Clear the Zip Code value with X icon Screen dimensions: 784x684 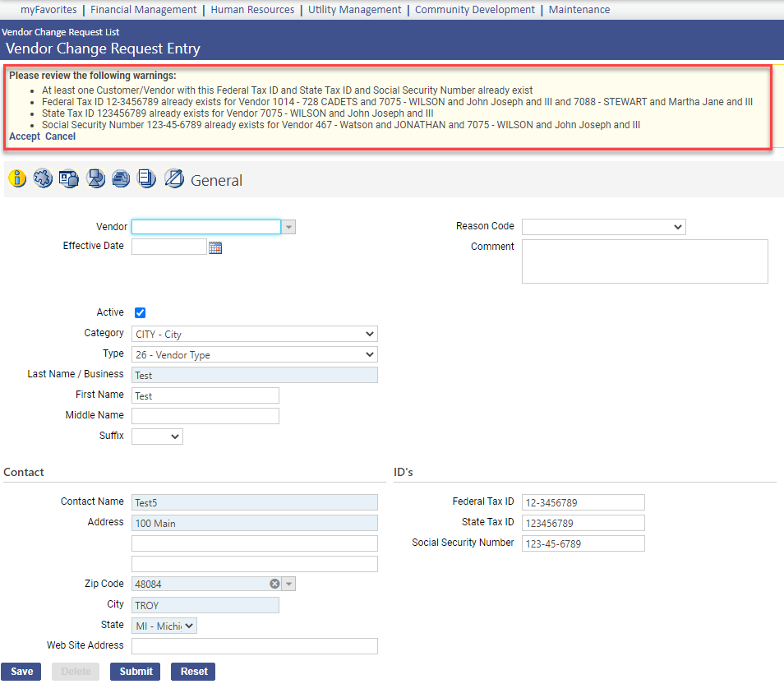coord(275,584)
